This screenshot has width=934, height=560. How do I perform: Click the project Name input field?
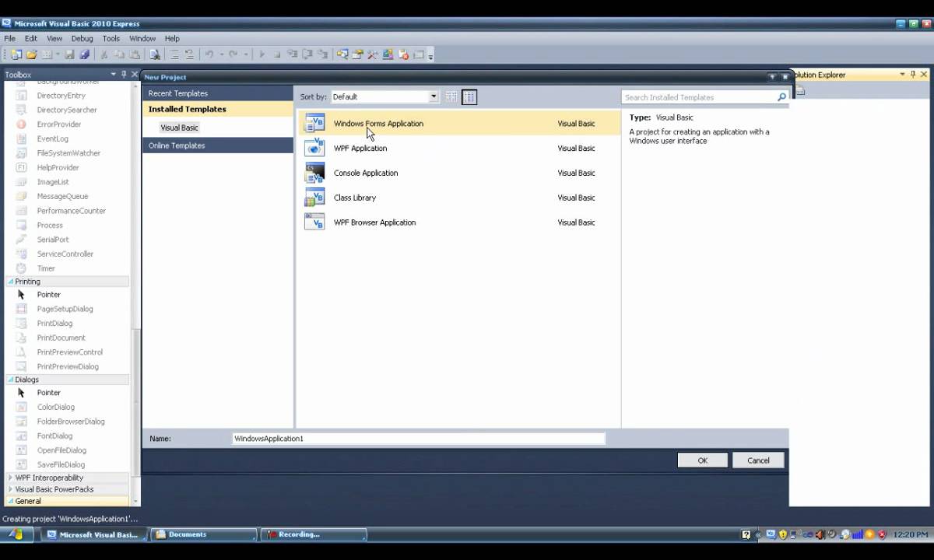pos(419,438)
